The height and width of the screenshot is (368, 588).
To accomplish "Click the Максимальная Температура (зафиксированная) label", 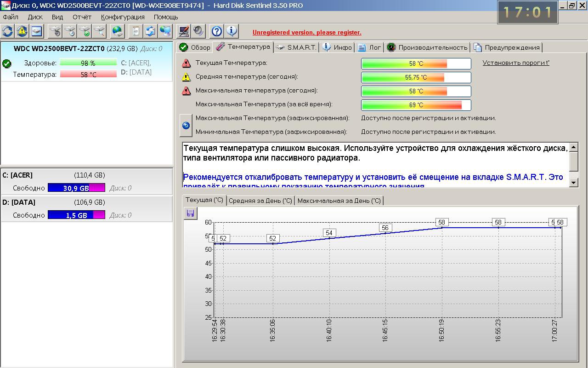I will tap(272, 118).
